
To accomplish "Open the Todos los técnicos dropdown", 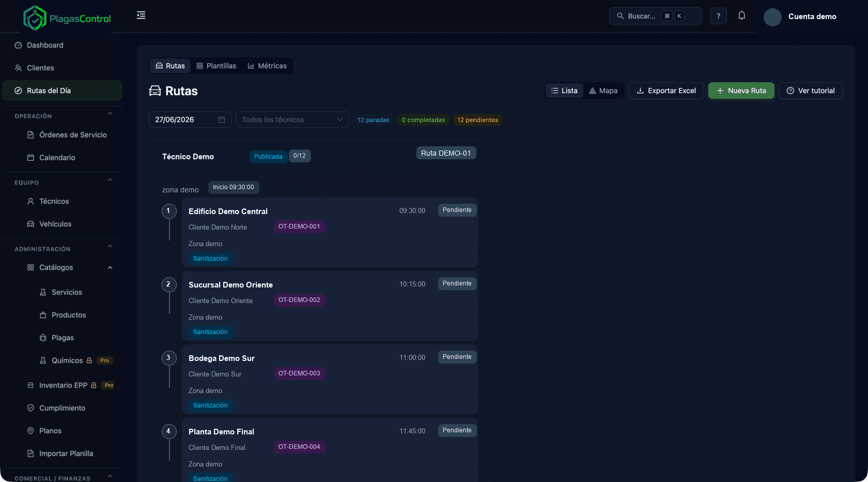I will [292, 119].
